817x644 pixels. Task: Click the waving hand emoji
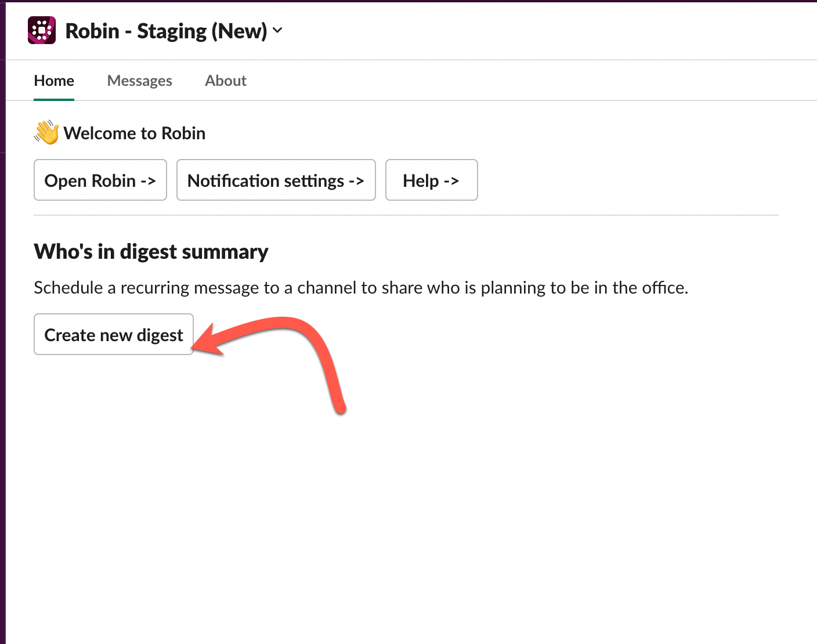click(46, 132)
